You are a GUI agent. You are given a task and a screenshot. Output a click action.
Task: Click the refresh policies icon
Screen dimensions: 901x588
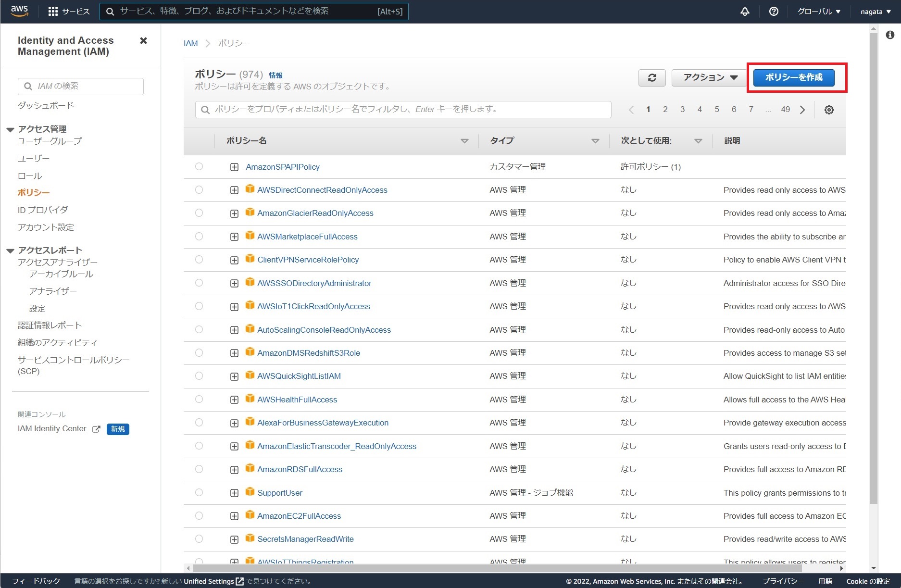click(x=651, y=77)
